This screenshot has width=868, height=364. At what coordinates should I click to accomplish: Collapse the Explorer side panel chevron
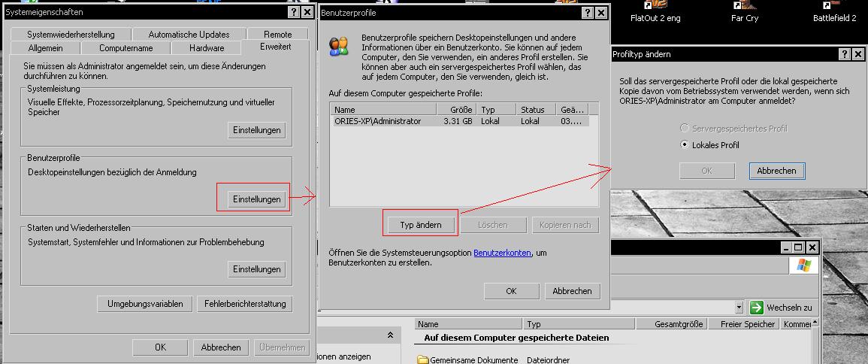(x=391, y=335)
